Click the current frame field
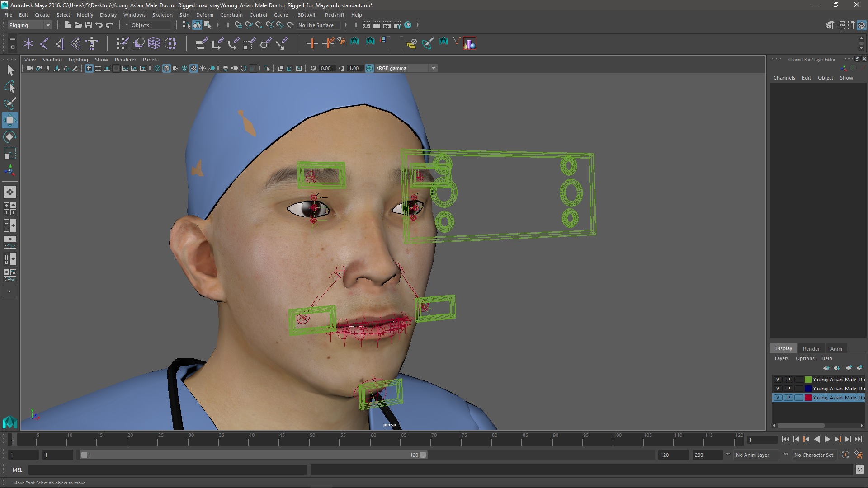868x488 pixels. tap(762, 440)
